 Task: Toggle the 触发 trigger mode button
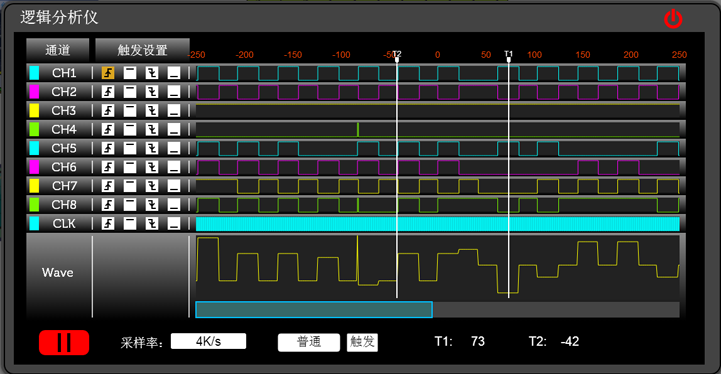[x=362, y=342]
